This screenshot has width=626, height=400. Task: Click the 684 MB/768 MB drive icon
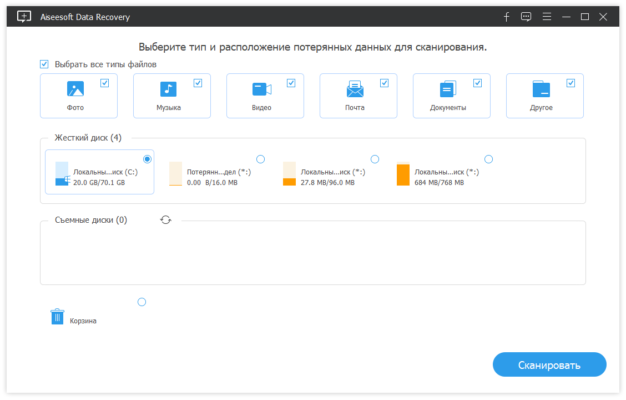point(403,174)
